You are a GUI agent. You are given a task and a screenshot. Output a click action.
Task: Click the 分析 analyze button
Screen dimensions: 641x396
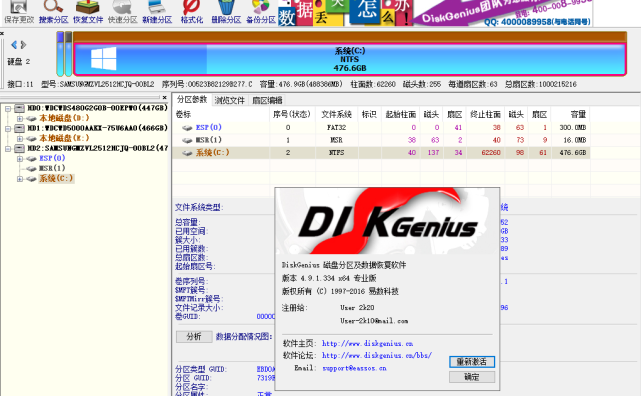tap(194, 336)
